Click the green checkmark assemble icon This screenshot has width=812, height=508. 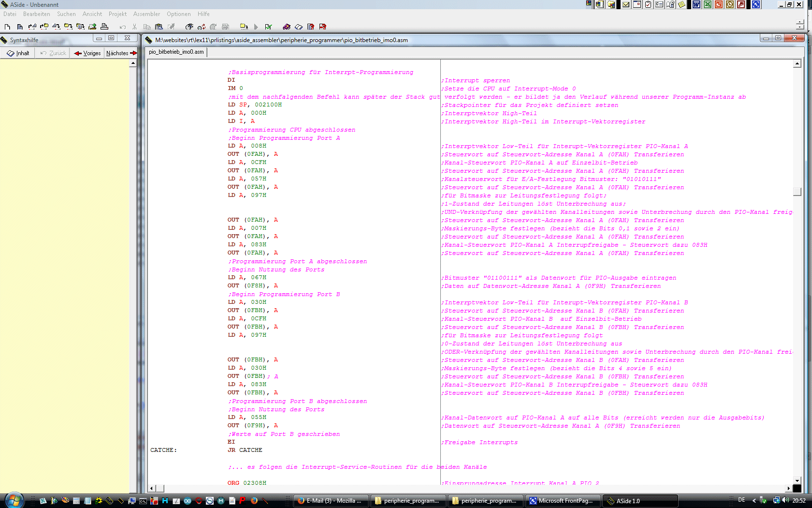[268, 27]
